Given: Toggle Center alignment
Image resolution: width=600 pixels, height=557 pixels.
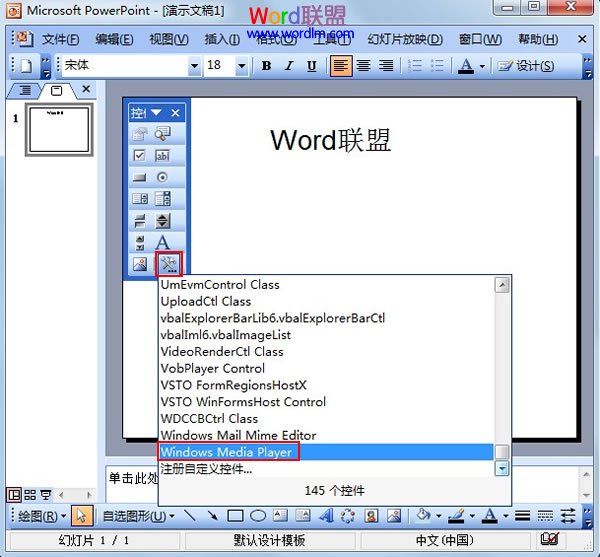Looking at the screenshot, I should point(364,66).
